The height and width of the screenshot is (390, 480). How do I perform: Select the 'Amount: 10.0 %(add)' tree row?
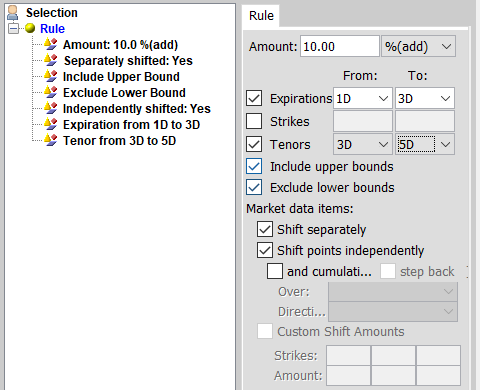point(120,45)
